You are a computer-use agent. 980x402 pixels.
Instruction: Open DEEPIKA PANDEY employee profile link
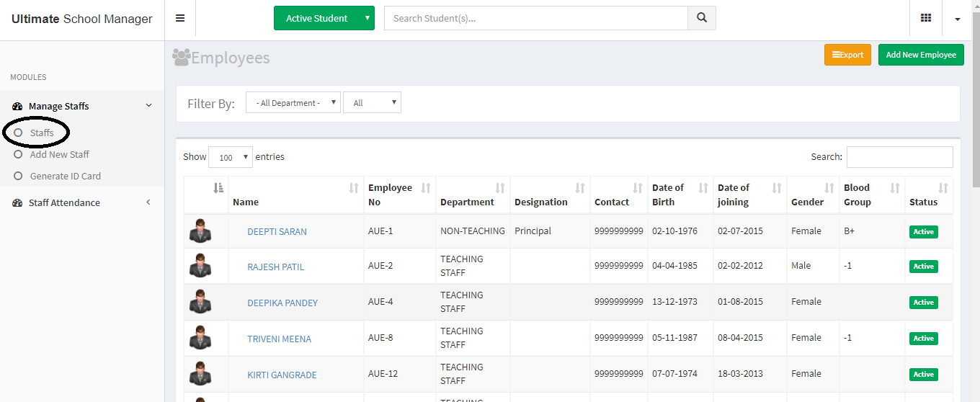(x=282, y=303)
